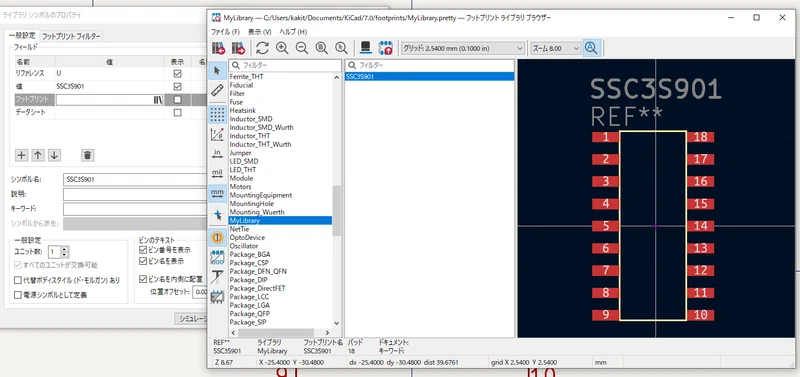Click pad 18 in footprint preview

tap(701, 137)
